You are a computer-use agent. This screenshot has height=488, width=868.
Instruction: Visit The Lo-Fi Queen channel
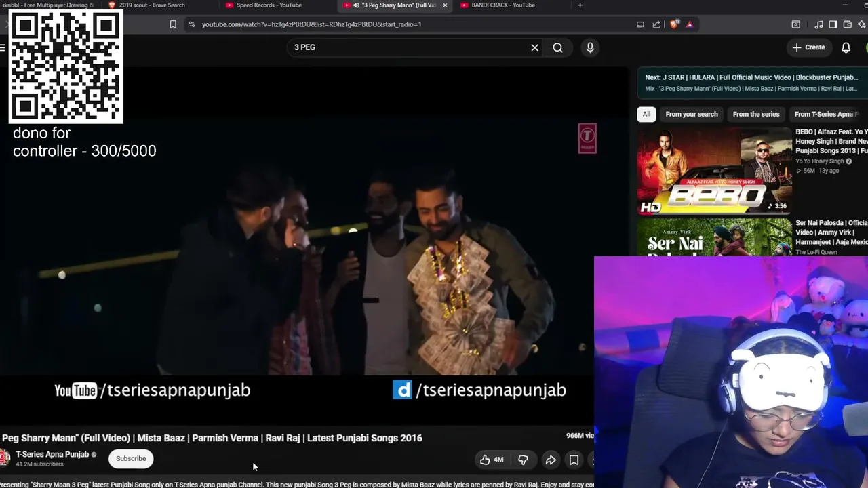click(x=816, y=252)
